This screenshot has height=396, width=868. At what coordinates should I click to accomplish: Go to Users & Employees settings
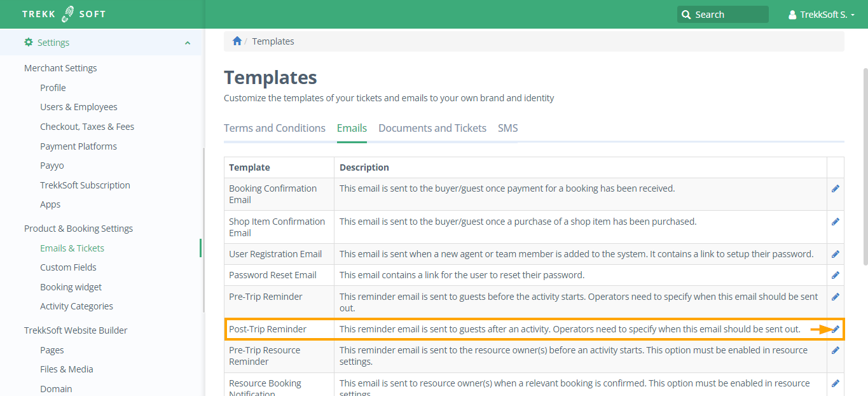[78, 107]
